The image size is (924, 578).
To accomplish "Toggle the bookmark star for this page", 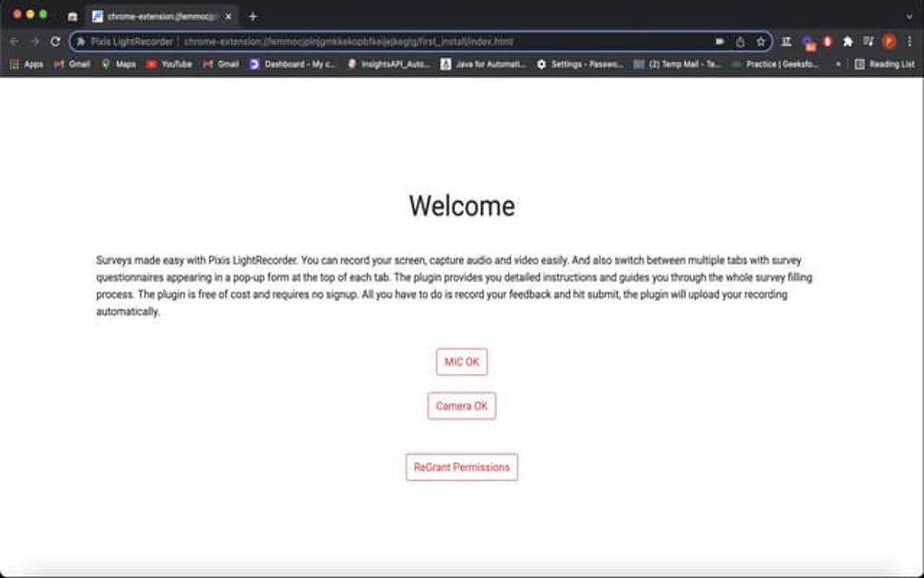I will point(762,41).
